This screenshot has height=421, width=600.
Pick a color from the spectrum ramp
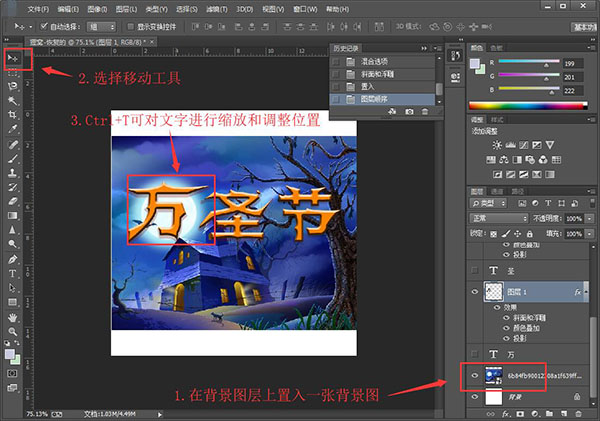(x=528, y=106)
